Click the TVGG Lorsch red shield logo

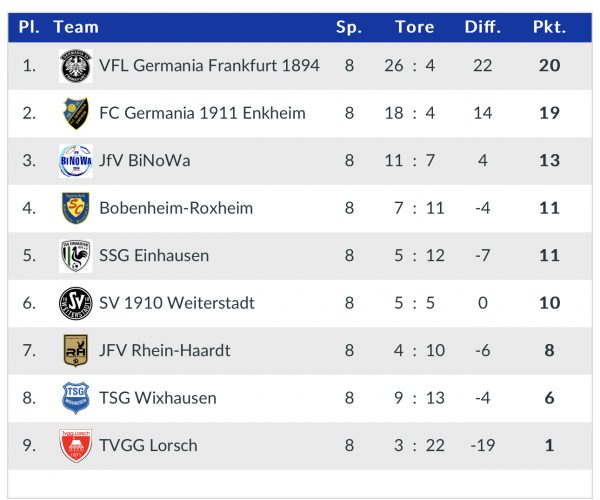point(76,445)
